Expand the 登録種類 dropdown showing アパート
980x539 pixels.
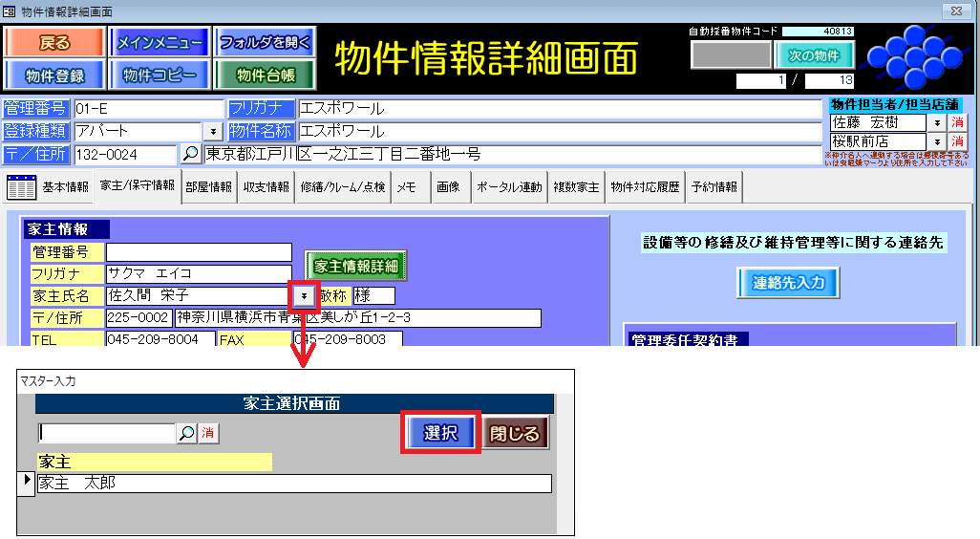pos(212,131)
